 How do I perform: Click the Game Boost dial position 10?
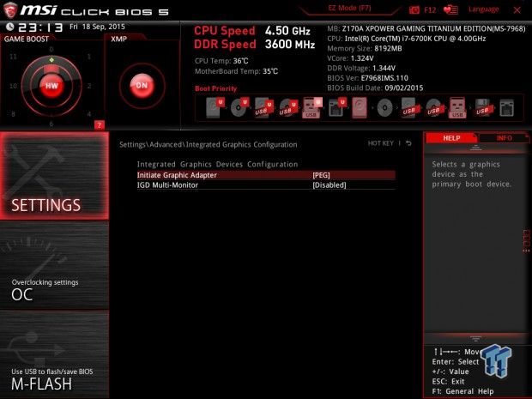13,86
